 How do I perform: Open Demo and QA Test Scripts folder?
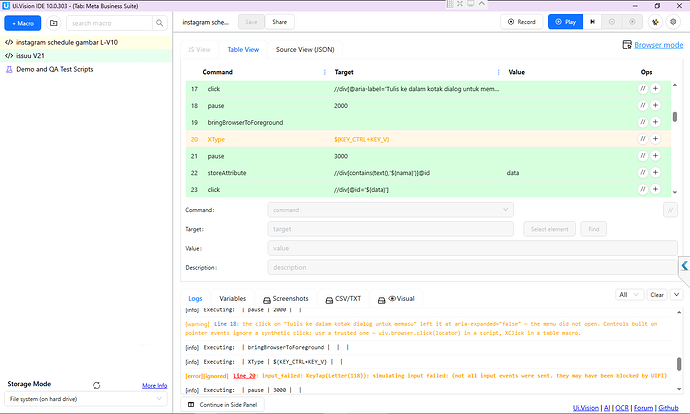(86, 69)
